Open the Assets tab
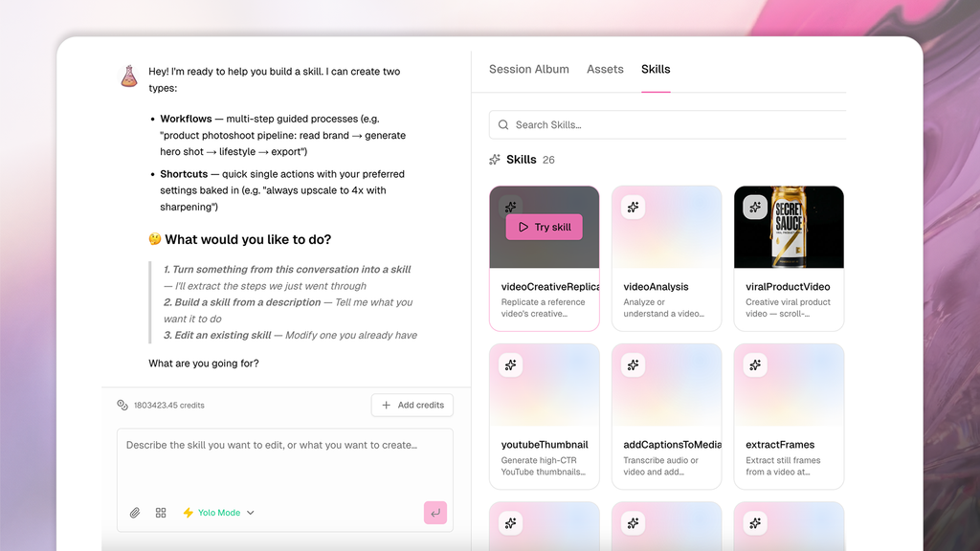The height and width of the screenshot is (551, 980). tap(605, 69)
